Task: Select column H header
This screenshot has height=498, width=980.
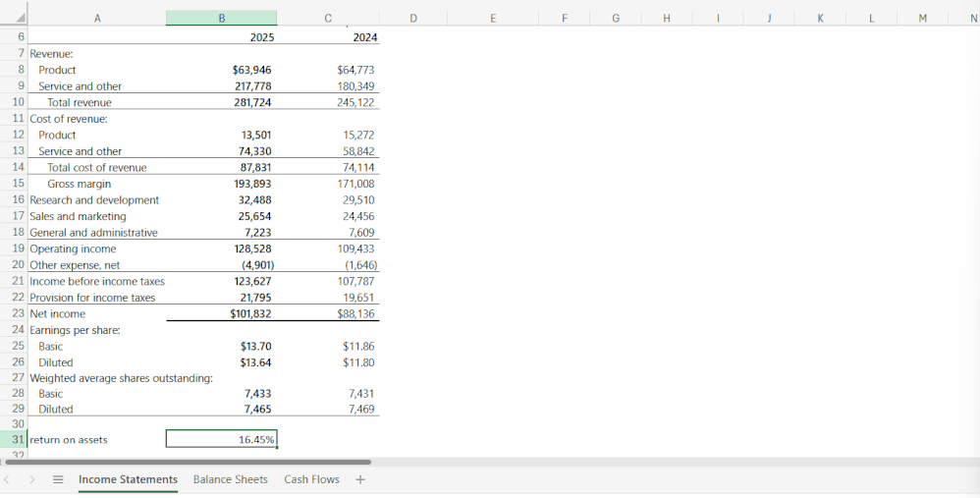Action: pyautogui.click(x=666, y=18)
